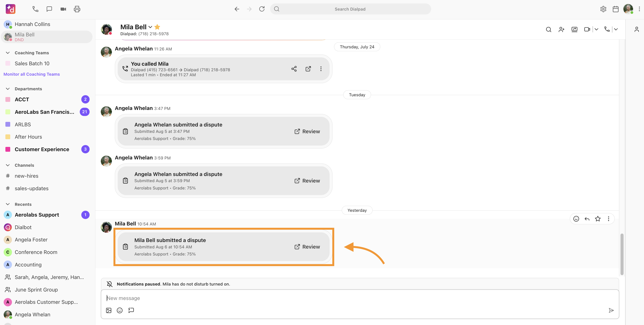Open new message icon in top bar
The image size is (644, 325).
(x=49, y=9)
